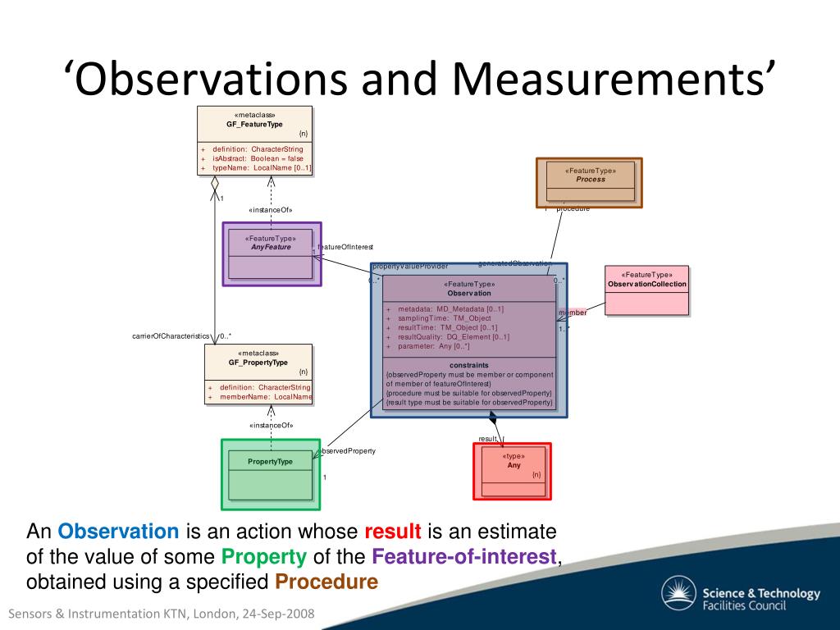Click 'definition: CharacterString' in GF_PropertyType
This screenshot has width=840, height=630.
(x=265, y=387)
